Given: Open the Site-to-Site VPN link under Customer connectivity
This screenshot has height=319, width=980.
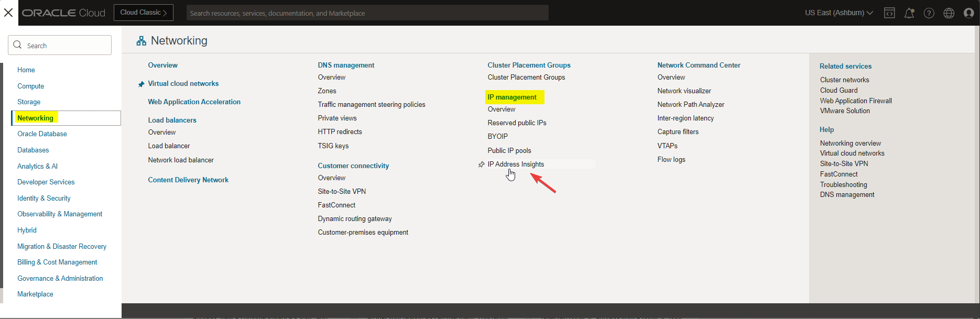Looking at the screenshot, I should pos(342,191).
